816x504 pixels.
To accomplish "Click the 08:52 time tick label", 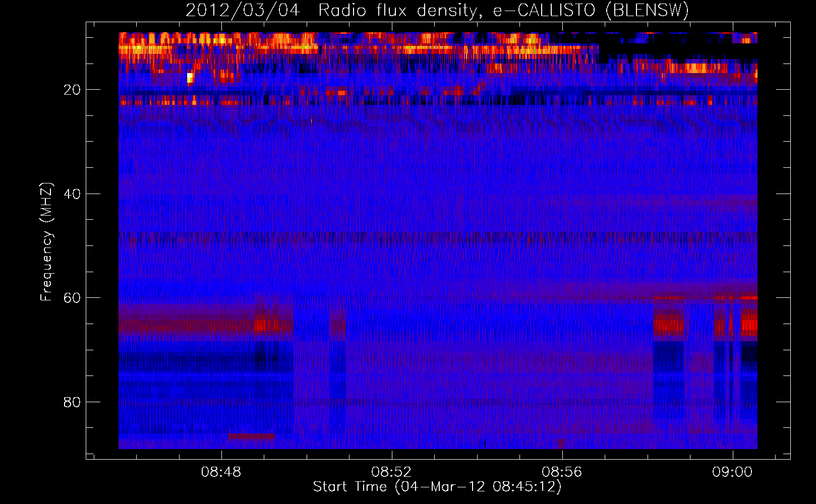I will [x=391, y=472].
